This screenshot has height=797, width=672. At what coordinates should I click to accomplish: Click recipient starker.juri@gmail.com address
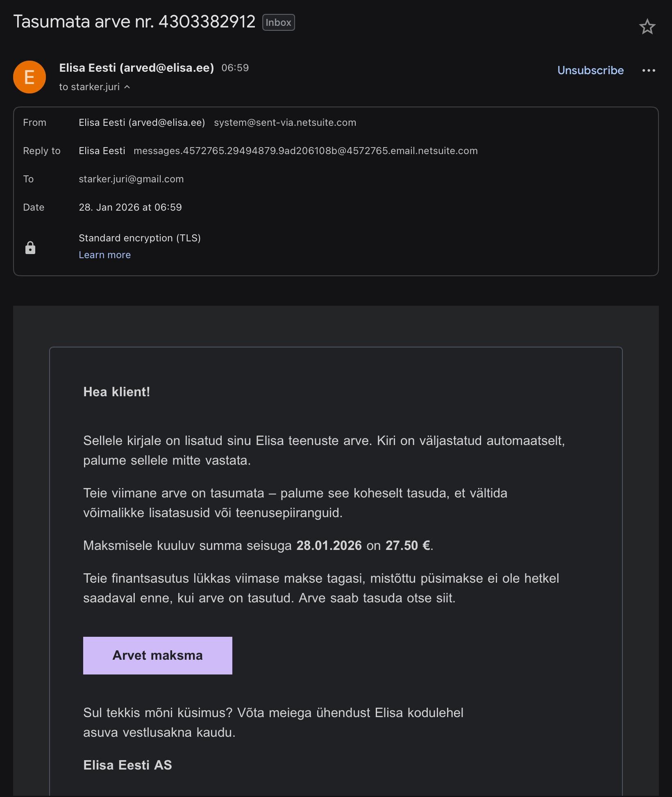(131, 179)
